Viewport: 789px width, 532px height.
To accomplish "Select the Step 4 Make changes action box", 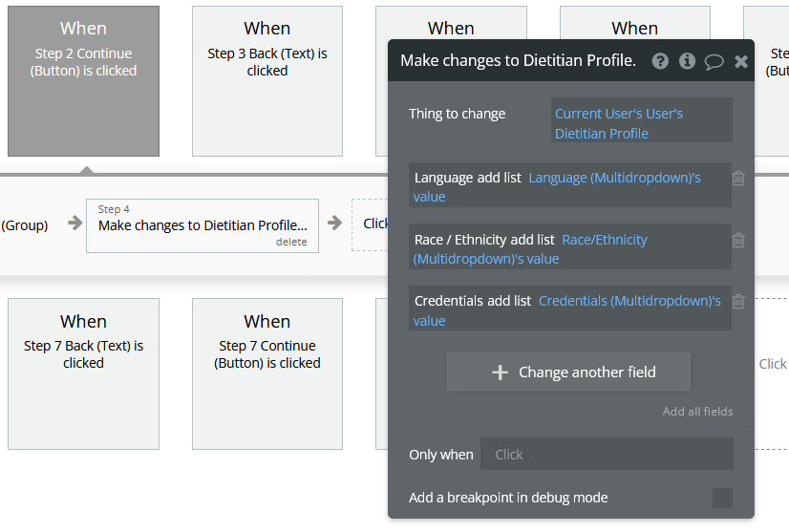I will 202,225.
